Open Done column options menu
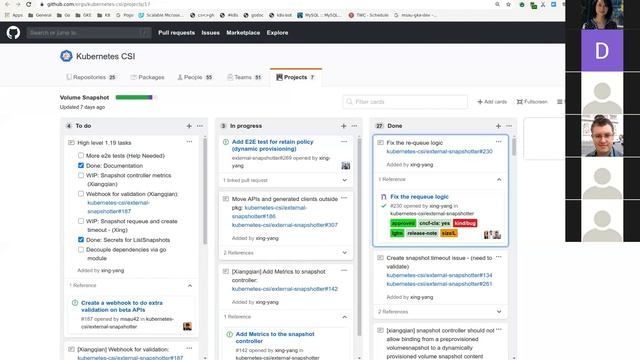 point(509,126)
